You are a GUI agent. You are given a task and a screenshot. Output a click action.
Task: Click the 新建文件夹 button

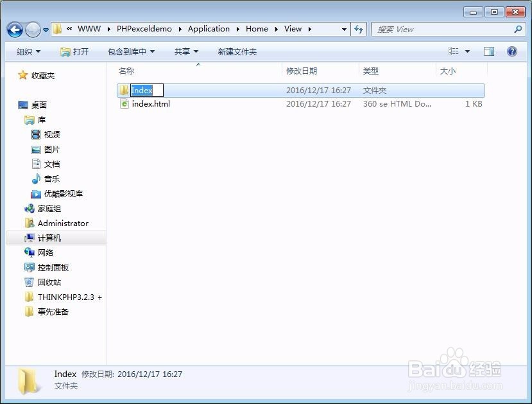(x=237, y=51)
